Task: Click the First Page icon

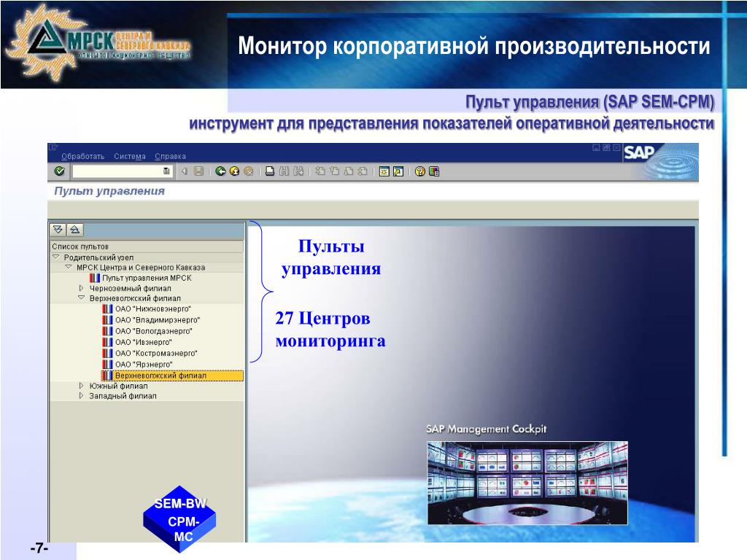Action: (320, 171)
